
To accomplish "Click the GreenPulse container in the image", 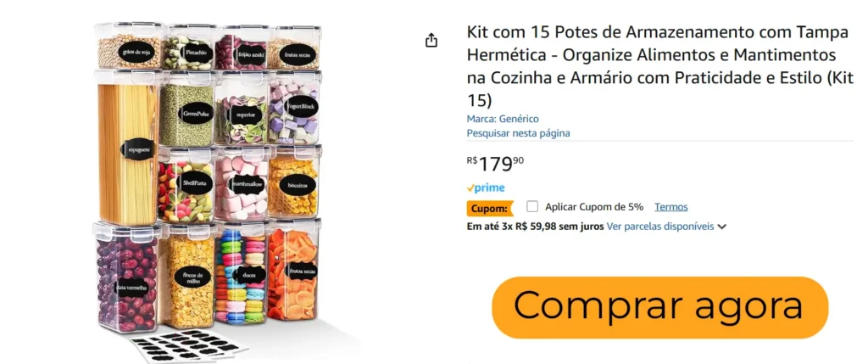I will (187, 109).
